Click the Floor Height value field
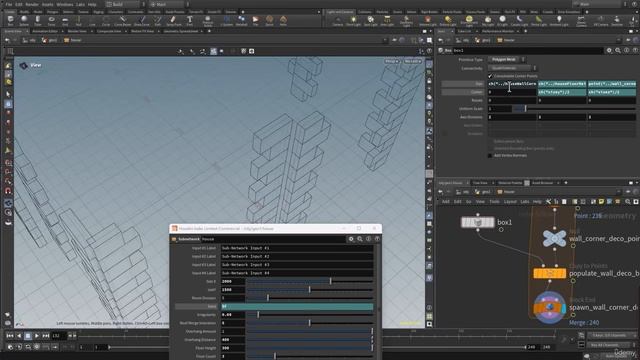The height and width of the screenshot is (360, 640). 233,348
